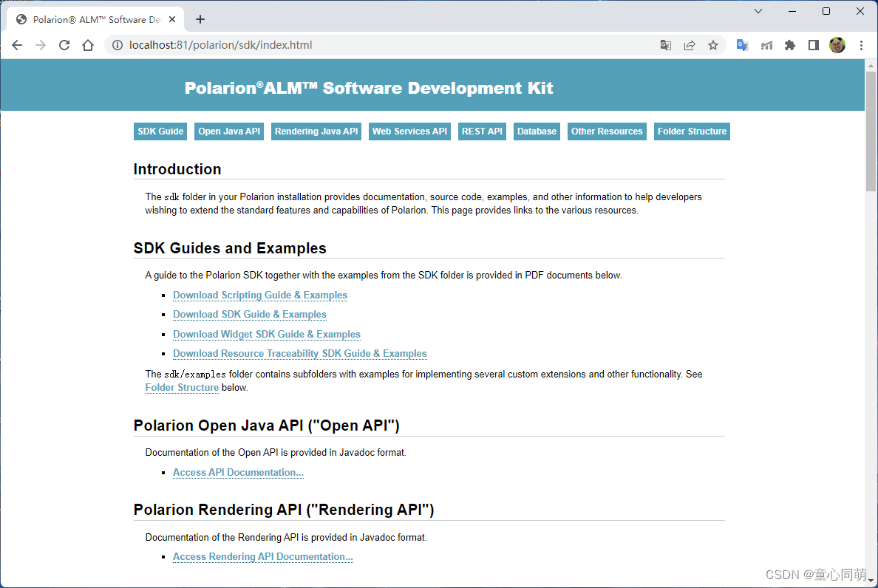Open the user profile avatar
This screenshot has width=878, height=588.
pos(837,45)
